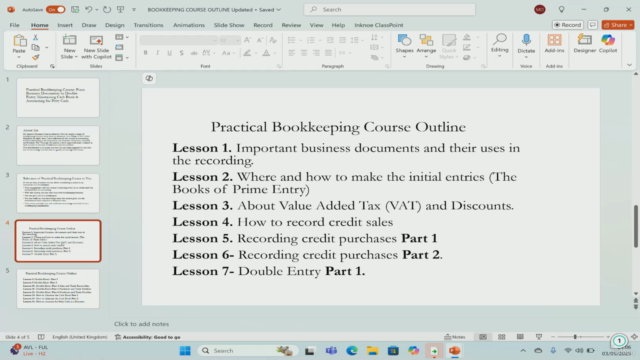Image resolution: width=640 pixels, height=360 pixels.
Task: Click the lightbulb help icon
Action: pos(562,9)
